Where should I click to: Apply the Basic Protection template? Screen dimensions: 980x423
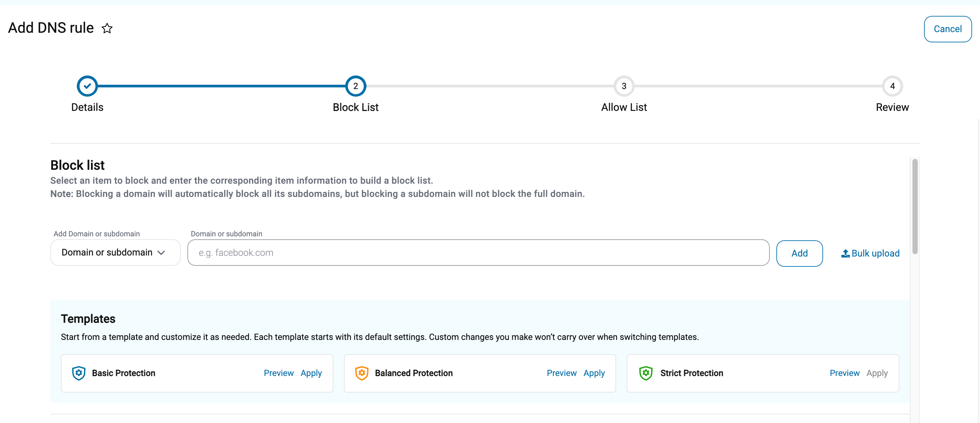311,373
